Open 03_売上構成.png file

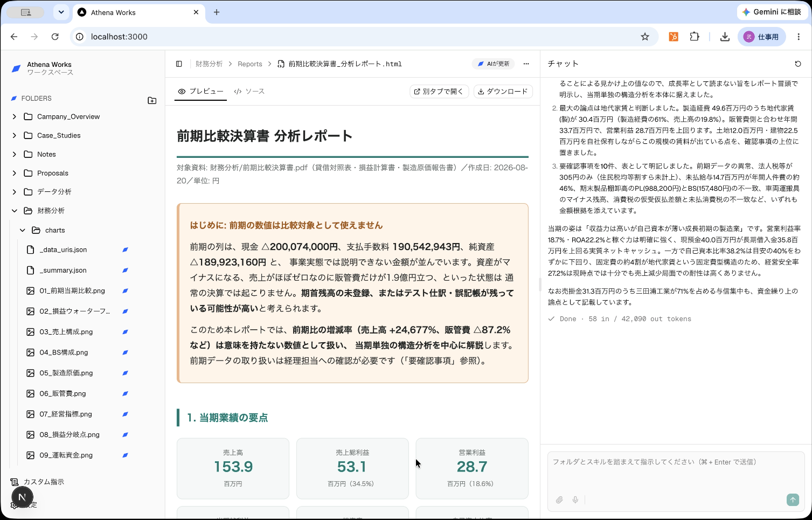(66, 332)
